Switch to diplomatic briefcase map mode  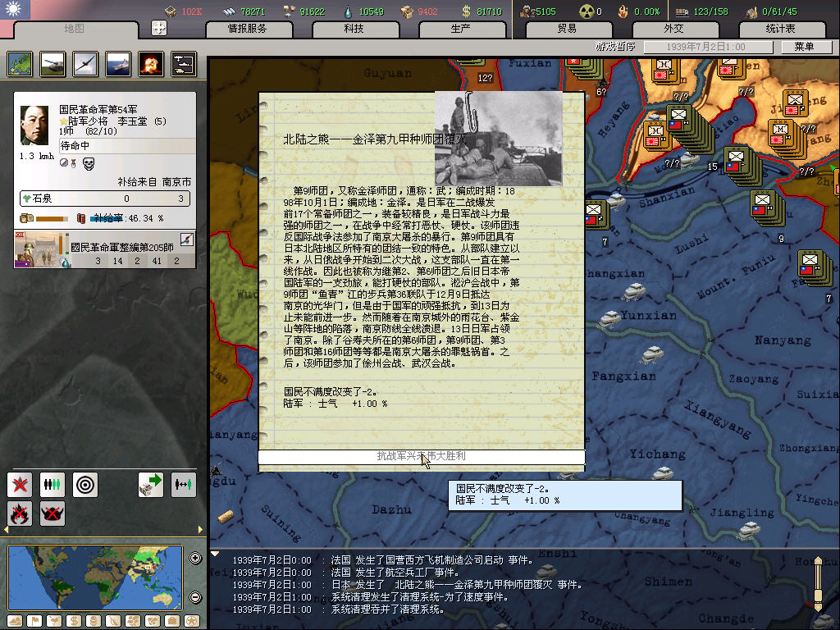point(172,621)
